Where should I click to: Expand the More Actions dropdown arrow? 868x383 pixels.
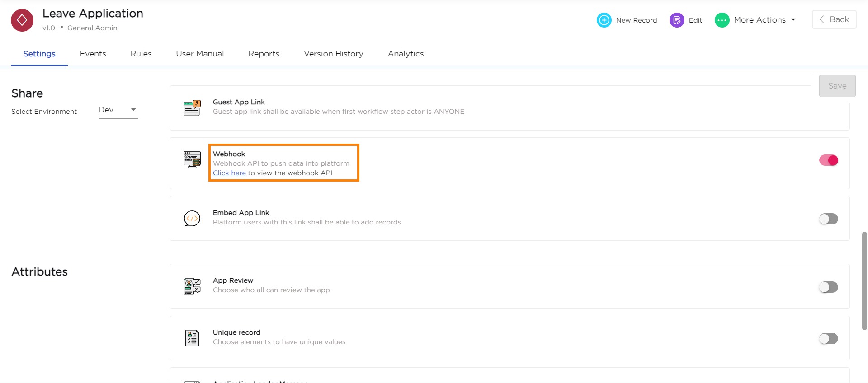[x=793, y=20]
